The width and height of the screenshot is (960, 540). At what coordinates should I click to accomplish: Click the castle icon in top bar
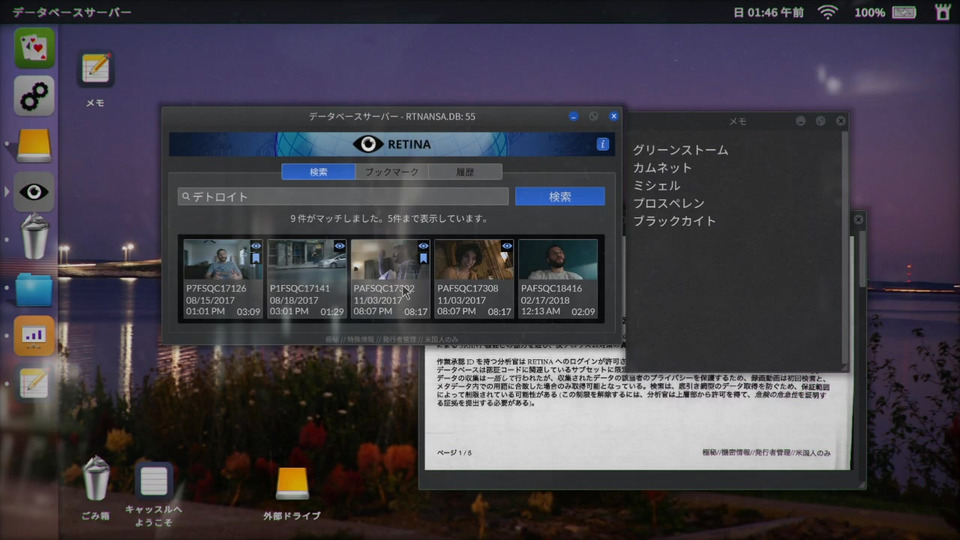pos(943,12)
